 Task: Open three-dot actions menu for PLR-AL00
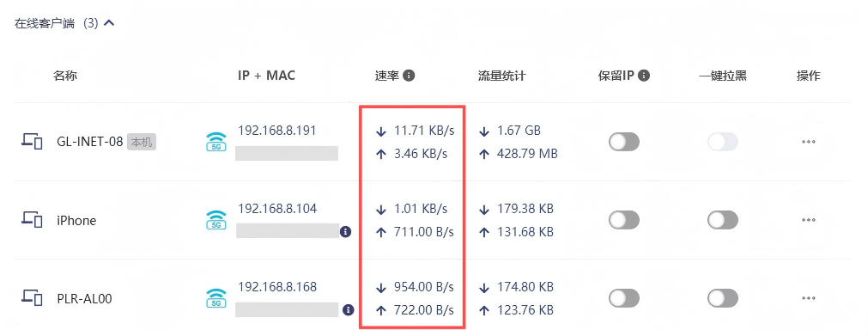point(809,298)
